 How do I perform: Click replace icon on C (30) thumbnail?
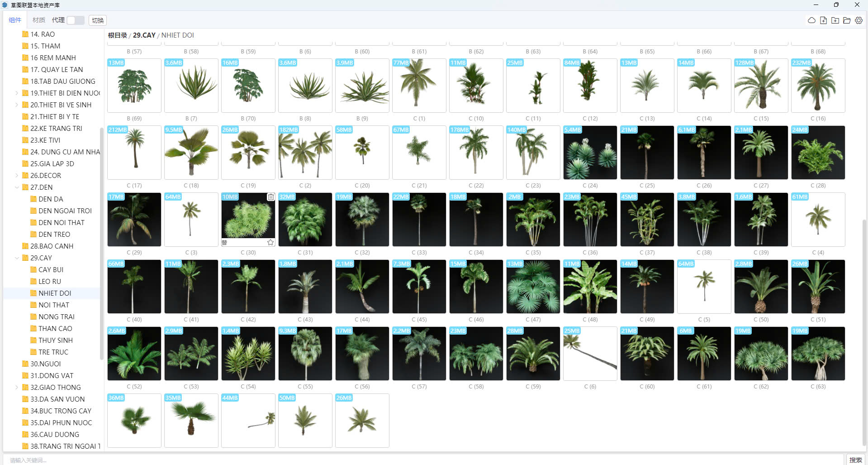click(225, 243)
